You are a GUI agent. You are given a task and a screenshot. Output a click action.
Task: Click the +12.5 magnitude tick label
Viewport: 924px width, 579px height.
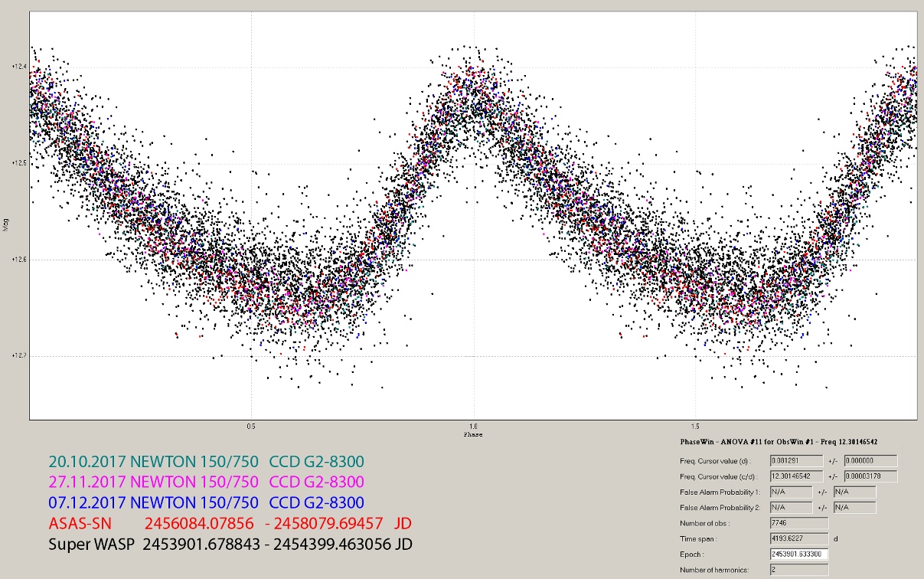19,163
